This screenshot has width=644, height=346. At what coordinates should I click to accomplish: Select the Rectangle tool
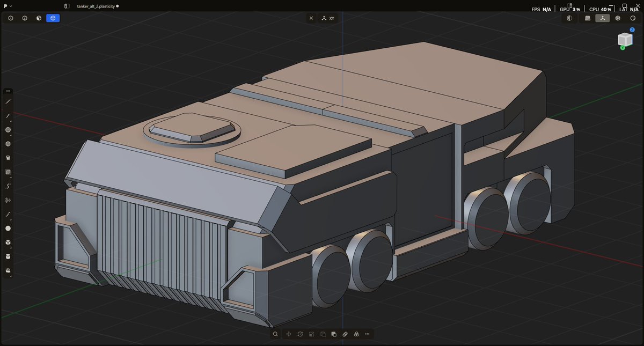8,172
